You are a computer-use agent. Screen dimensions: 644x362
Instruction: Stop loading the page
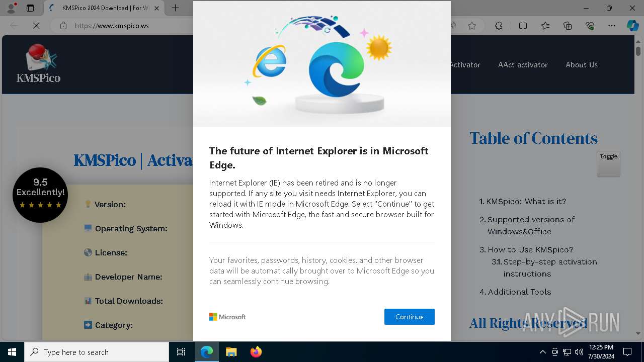pos(36,26)
